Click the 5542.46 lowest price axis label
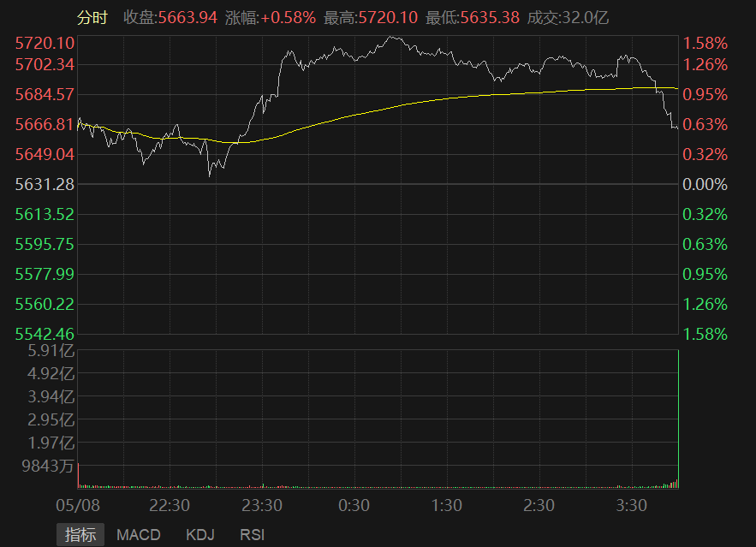The image size is (756, 547). [45, 334]
